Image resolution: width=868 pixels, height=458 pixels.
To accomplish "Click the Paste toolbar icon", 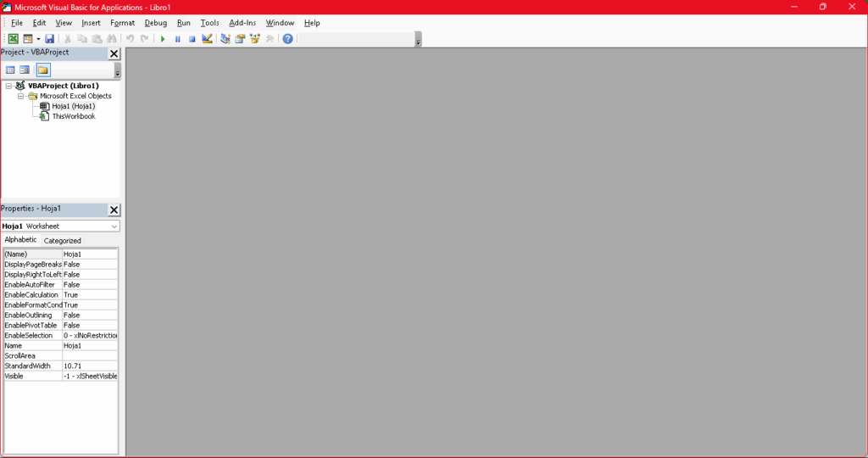I will pyautogui.click(x=97, y=39).
